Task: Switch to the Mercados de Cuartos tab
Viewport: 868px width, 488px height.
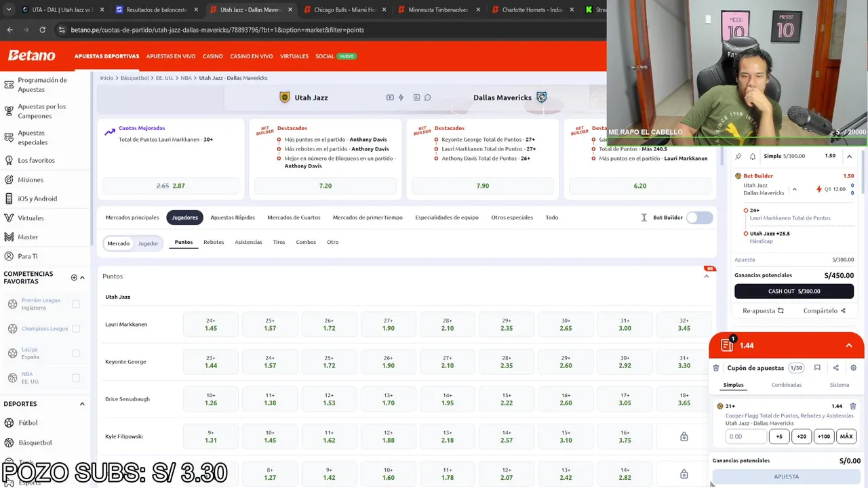Action: tap(294, 218)
